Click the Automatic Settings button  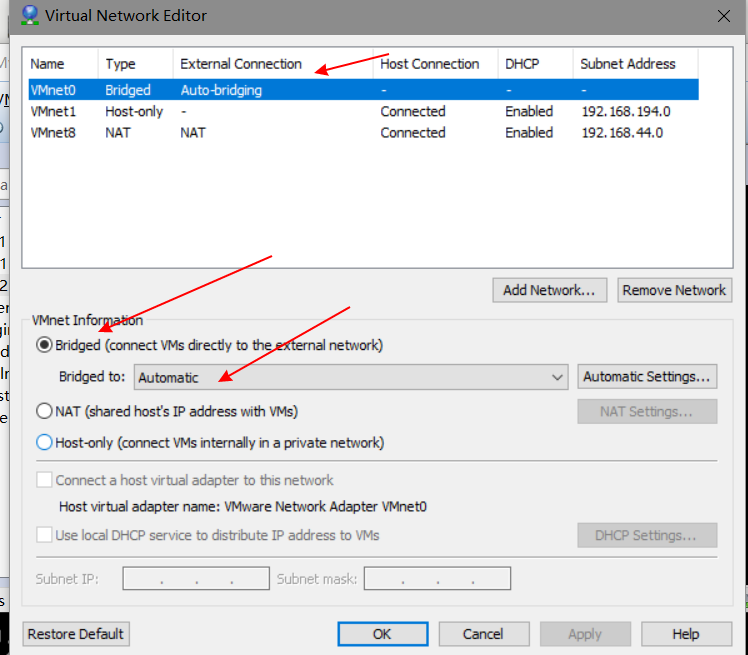[x=647, y=377]
